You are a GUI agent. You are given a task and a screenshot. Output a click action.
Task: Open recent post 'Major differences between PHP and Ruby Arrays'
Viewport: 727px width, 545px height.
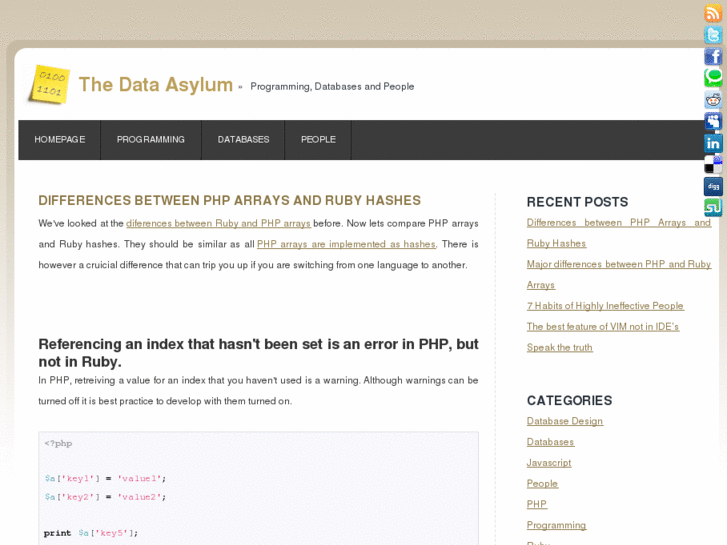619,275
